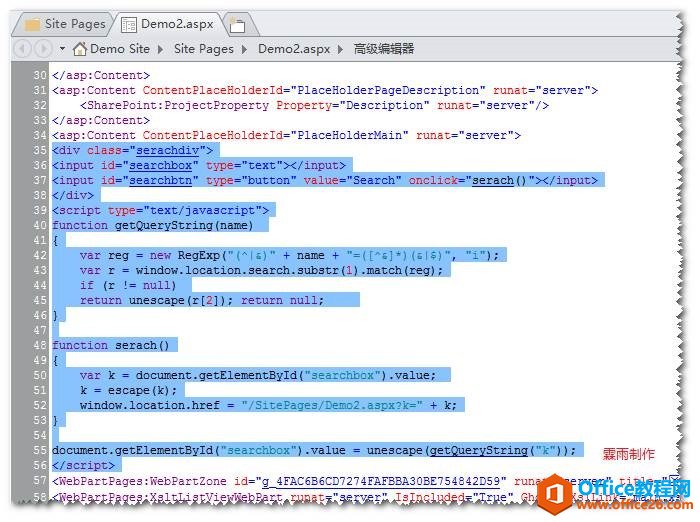Click serach() in the onclick attribute
This screenshot has width=700, height=522.
(500, 181)
